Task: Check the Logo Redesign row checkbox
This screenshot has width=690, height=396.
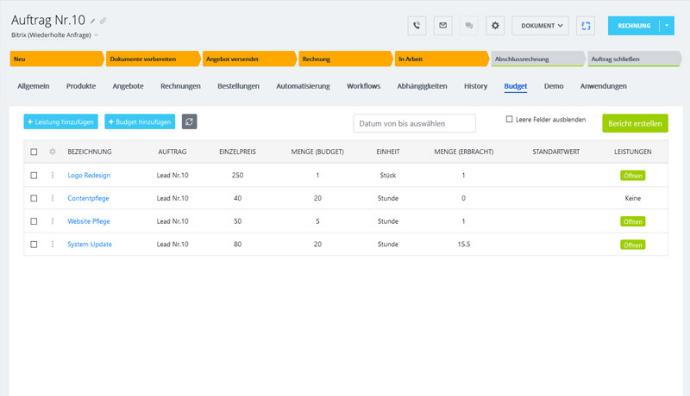Action: pyautogui.click(x=34, y=175)
